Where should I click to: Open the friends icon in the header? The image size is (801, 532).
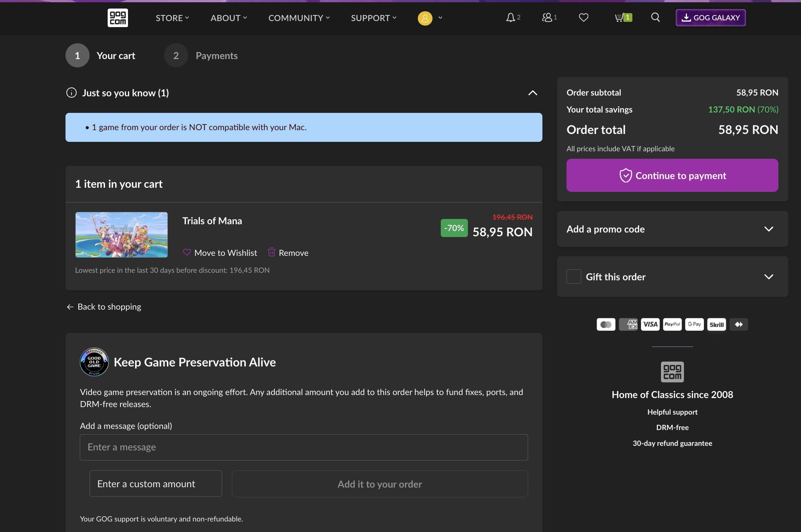pyautogui.click(x=547, y=18)
